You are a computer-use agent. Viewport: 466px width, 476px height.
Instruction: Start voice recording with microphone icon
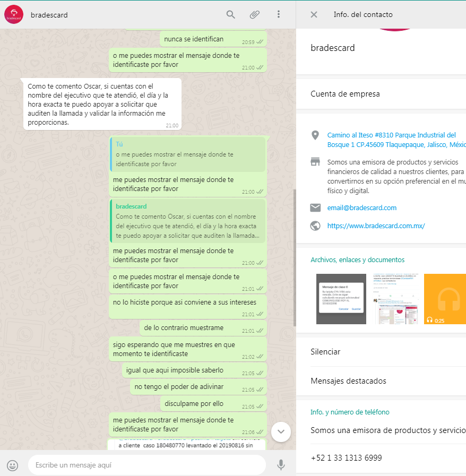(x=281, y=465)
